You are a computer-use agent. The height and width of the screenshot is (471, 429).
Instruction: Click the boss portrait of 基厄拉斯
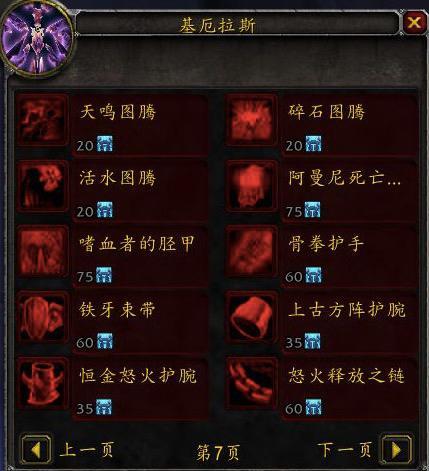37,38
